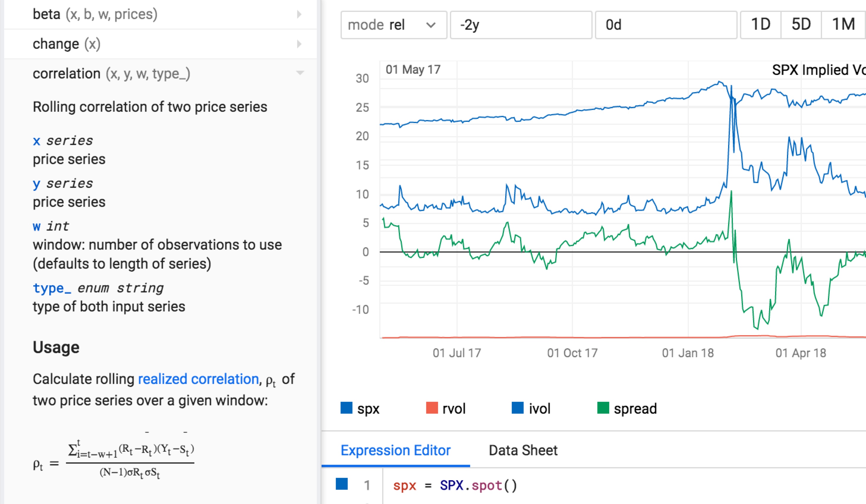Click the -2y start date field

(521, 25)
